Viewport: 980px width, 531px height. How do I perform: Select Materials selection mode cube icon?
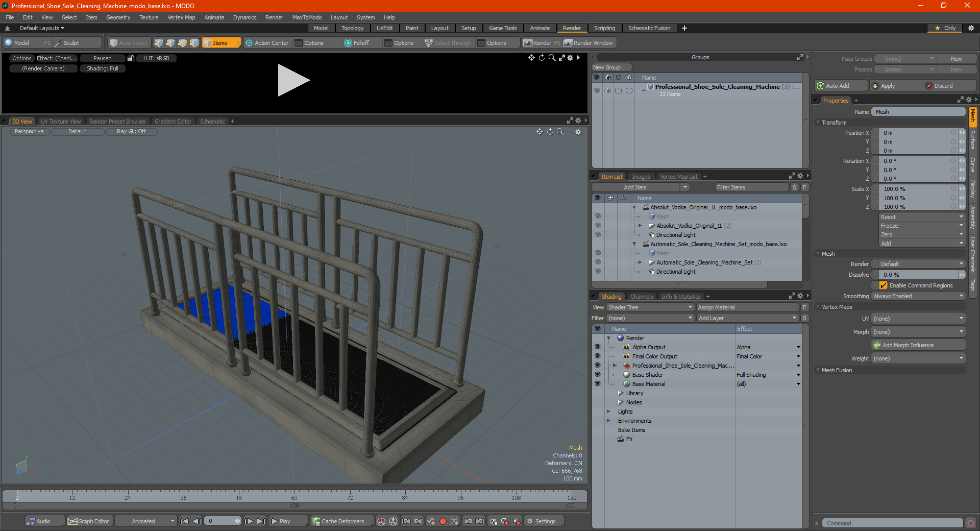[x=194, y=43]
